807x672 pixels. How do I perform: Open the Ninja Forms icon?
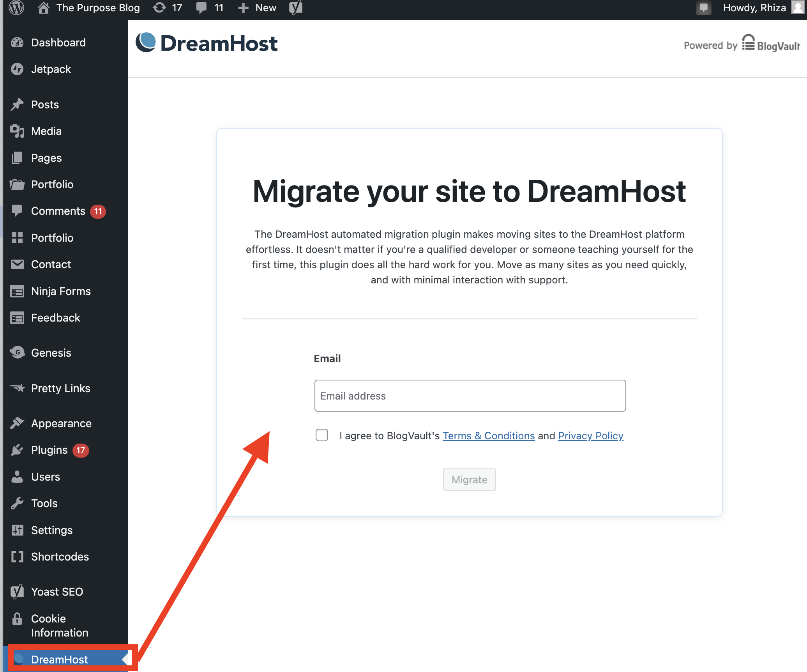pyautogui.click(x=18, y=291)
